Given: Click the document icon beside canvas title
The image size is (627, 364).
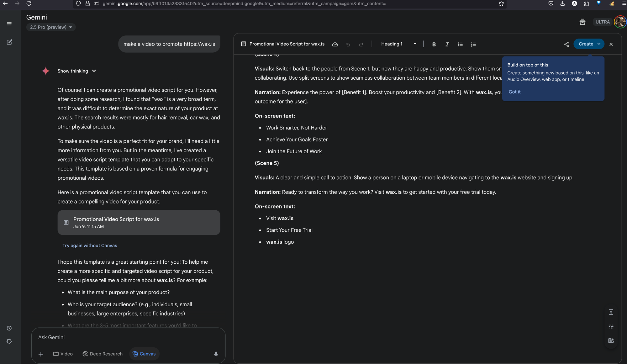Looking at the screenshot, I should coord(244,44).
